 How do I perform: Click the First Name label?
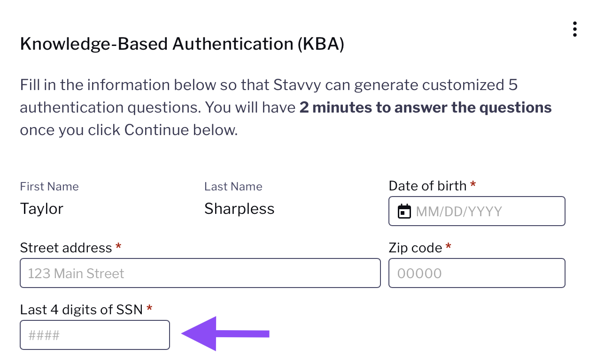(49, 187)
